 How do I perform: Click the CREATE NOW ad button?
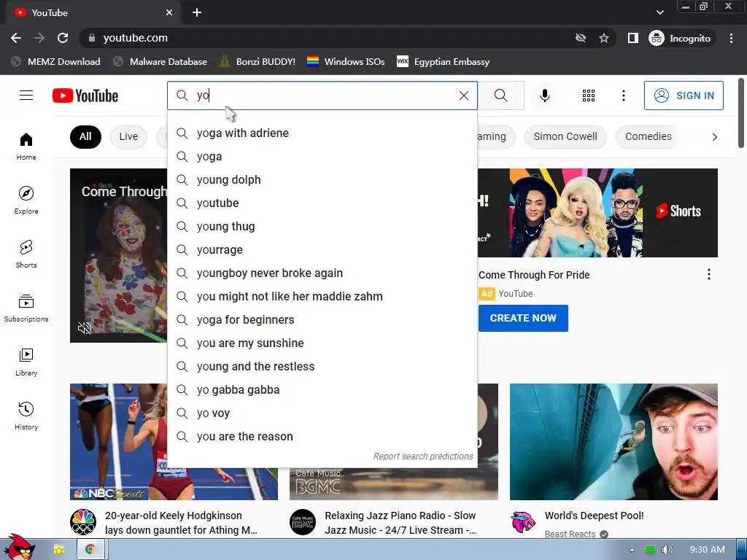coord(523,318)
